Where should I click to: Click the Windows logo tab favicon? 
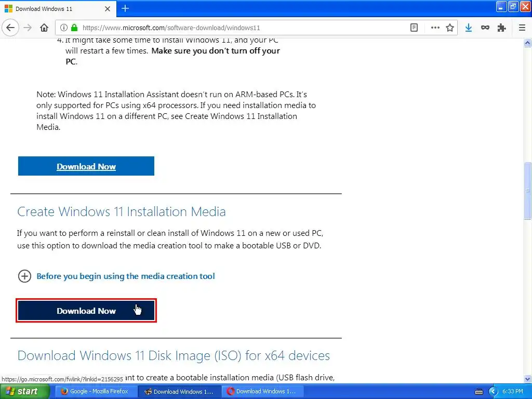coord(8,9)
